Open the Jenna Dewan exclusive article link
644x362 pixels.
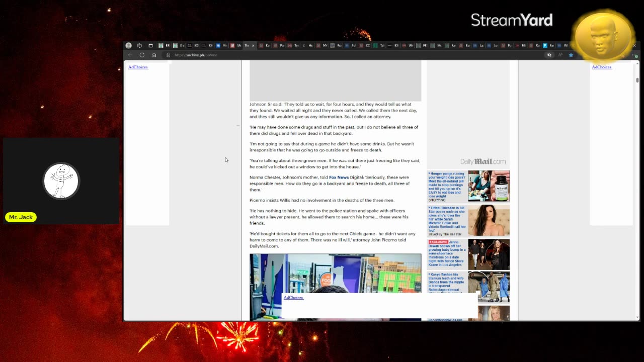point(447,253)
